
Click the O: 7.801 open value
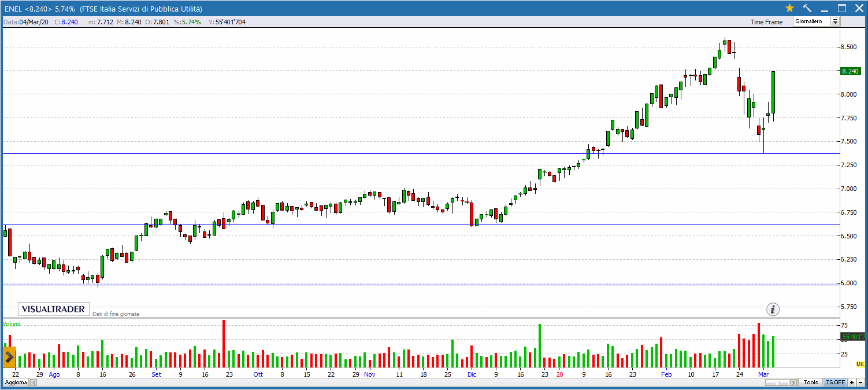tap(157, 22)
